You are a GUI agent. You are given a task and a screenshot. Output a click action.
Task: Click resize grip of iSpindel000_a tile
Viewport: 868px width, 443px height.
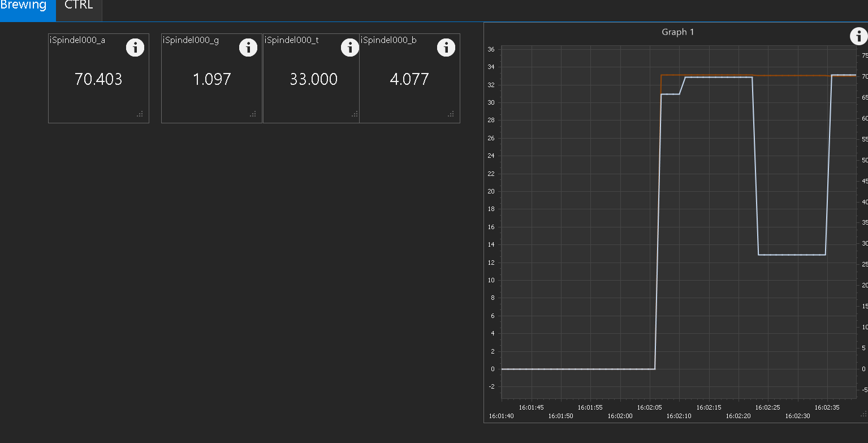[140, 114]
